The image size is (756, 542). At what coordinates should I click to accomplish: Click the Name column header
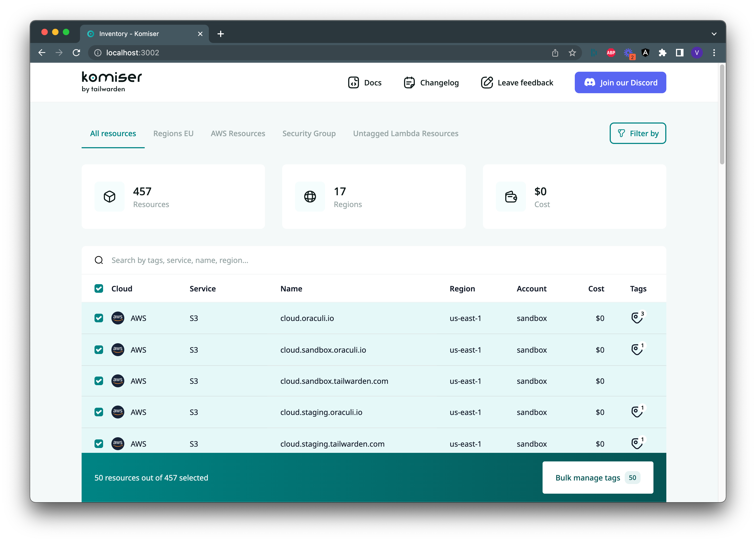click(291, 288)
